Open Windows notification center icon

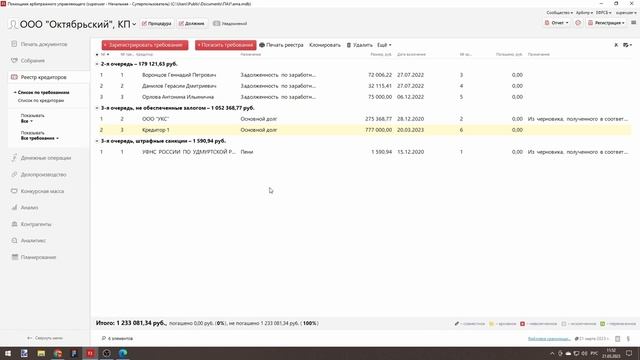(x=629, y=353)
